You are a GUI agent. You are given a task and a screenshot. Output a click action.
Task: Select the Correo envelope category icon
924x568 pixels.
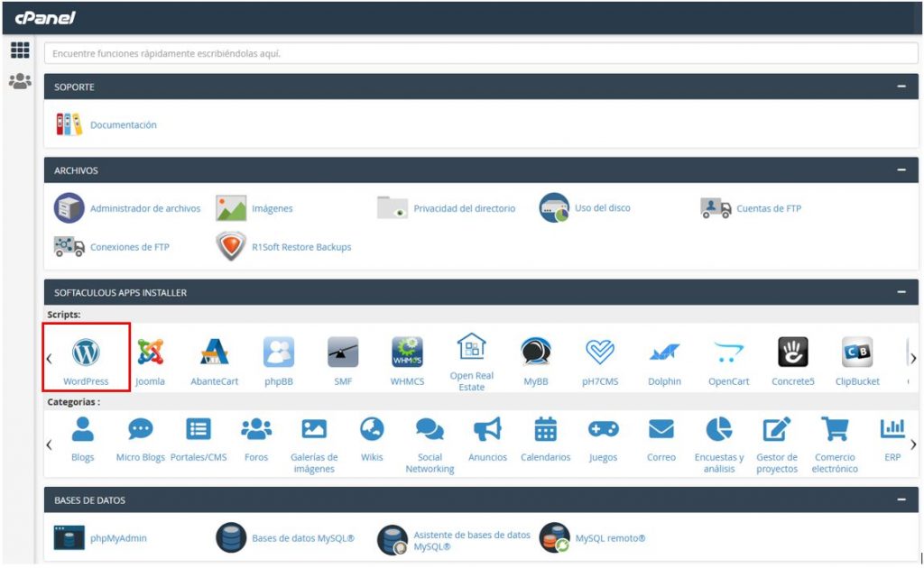point(661,429)
